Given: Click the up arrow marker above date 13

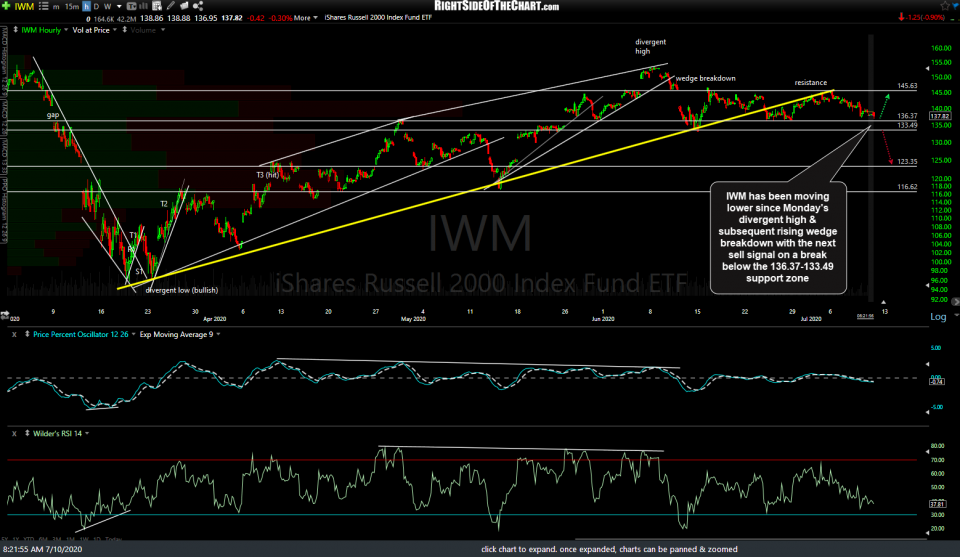Looking at the screenshot, I should (883, 302).
